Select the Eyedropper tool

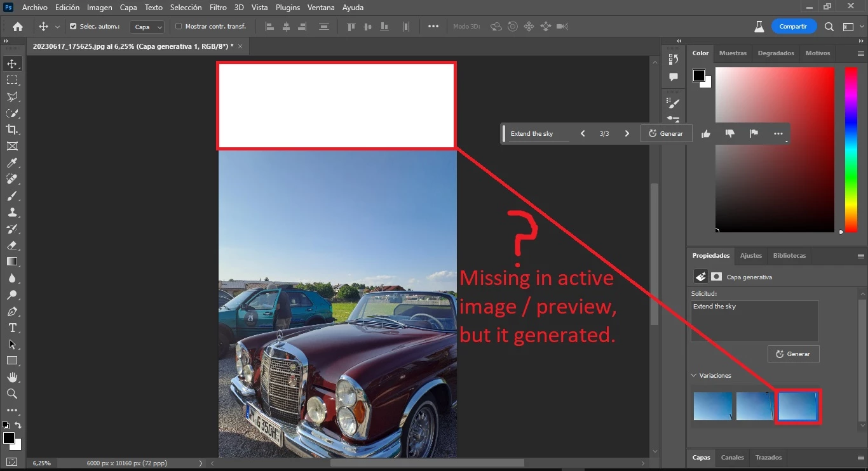click(12, 163)
